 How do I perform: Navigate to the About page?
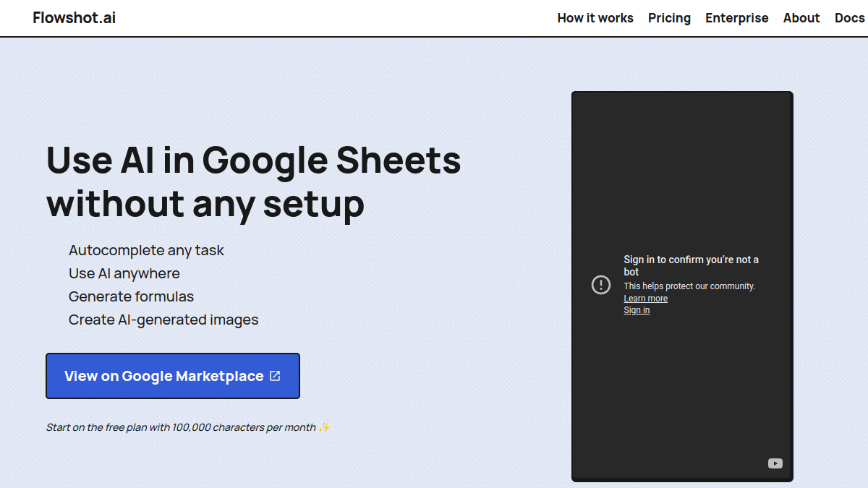click(801, 18)
